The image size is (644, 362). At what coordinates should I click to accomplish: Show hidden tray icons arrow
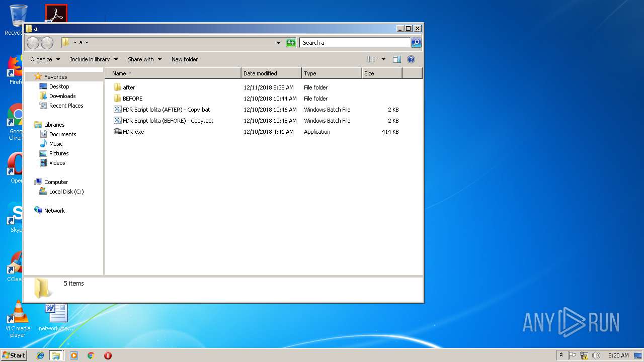coord(561,355)
